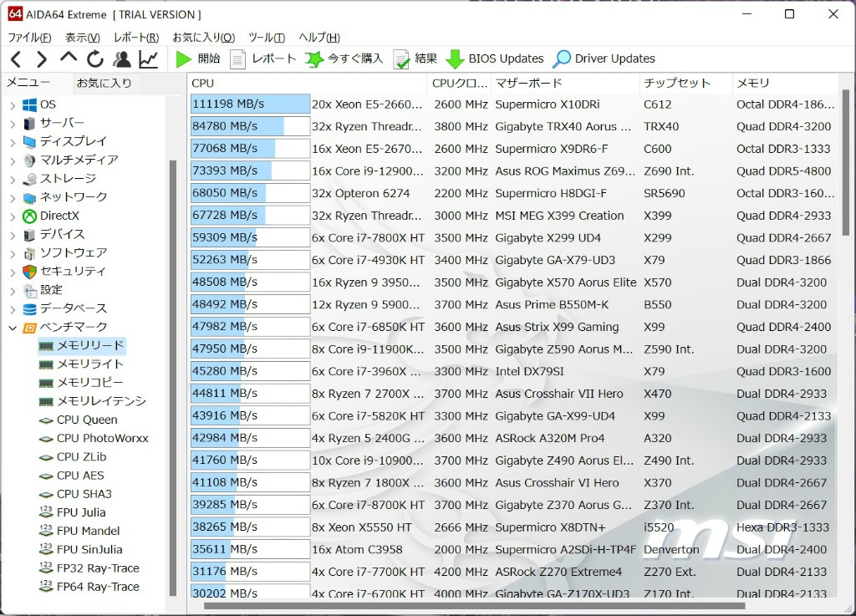Image resolution: width=856 pixels, height=616 pixels.
Task: Click the BIOS Updates download icon
Action: pos(455,59)
